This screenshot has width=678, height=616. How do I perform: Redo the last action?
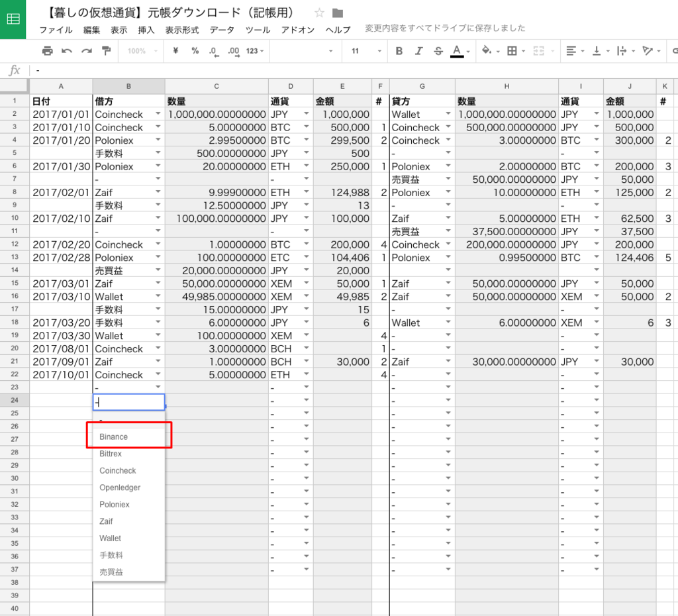click(x=87, y=51)
